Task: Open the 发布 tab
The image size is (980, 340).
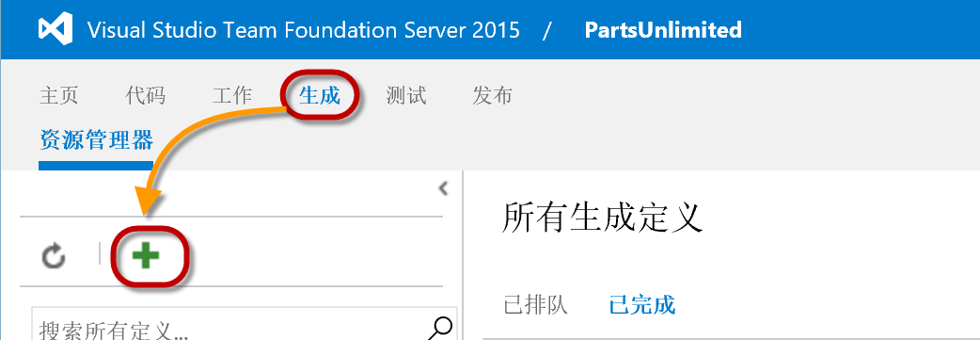Action: 493,96
